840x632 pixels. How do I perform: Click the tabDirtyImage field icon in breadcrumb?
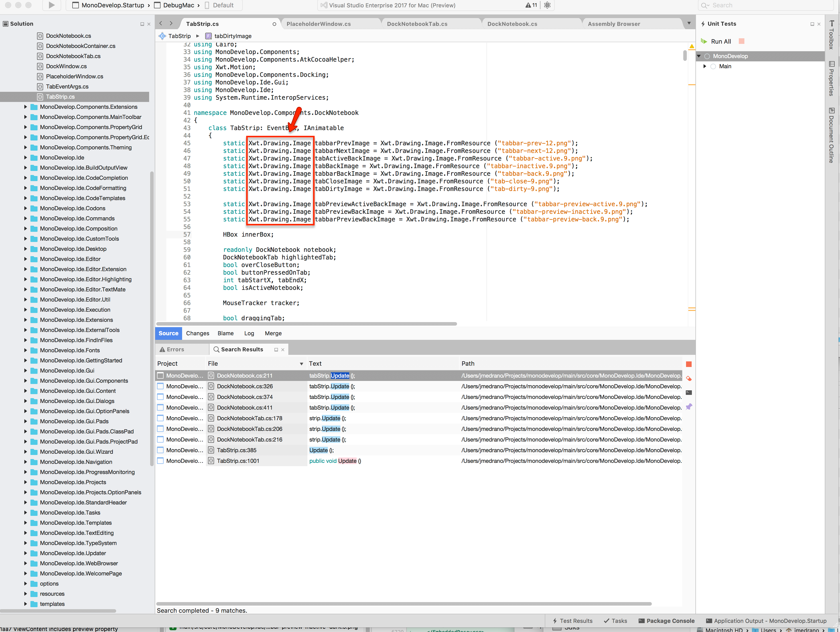click(x=208, y=36)
